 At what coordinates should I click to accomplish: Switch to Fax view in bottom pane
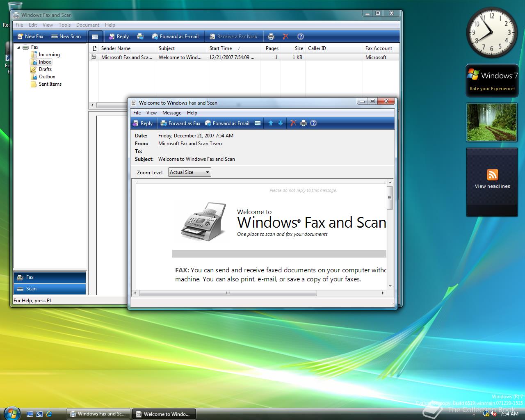50,277
